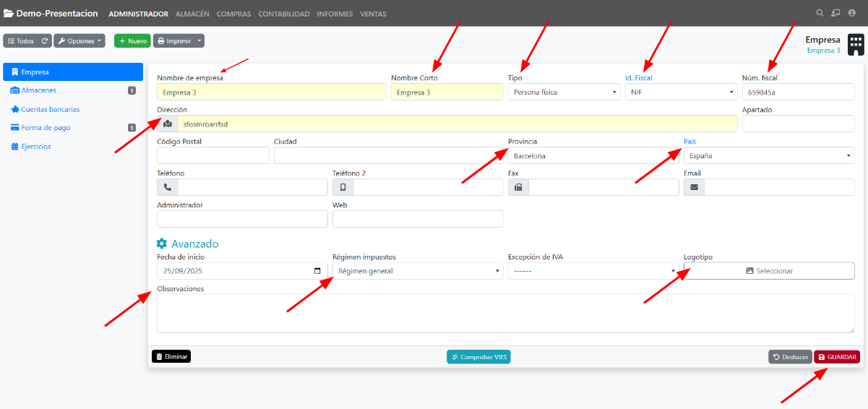Click the search magnifier icon in top bar
Screen dimensions: 868x409
coord(819,13)
